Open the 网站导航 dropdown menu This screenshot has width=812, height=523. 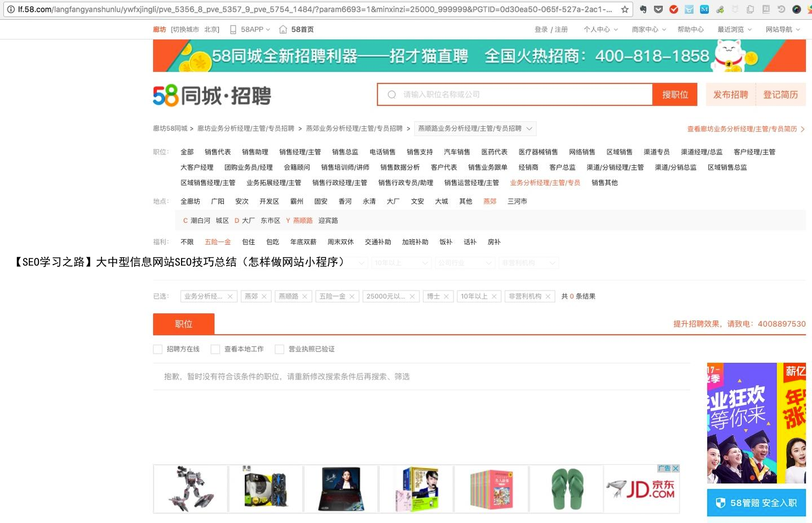[783, 29]
